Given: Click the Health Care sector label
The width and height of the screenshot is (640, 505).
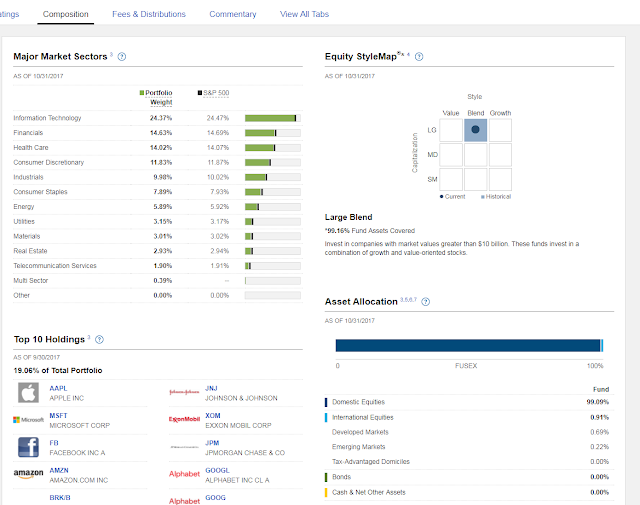Looking at the screenshot, I should click(x=31, y=147).
